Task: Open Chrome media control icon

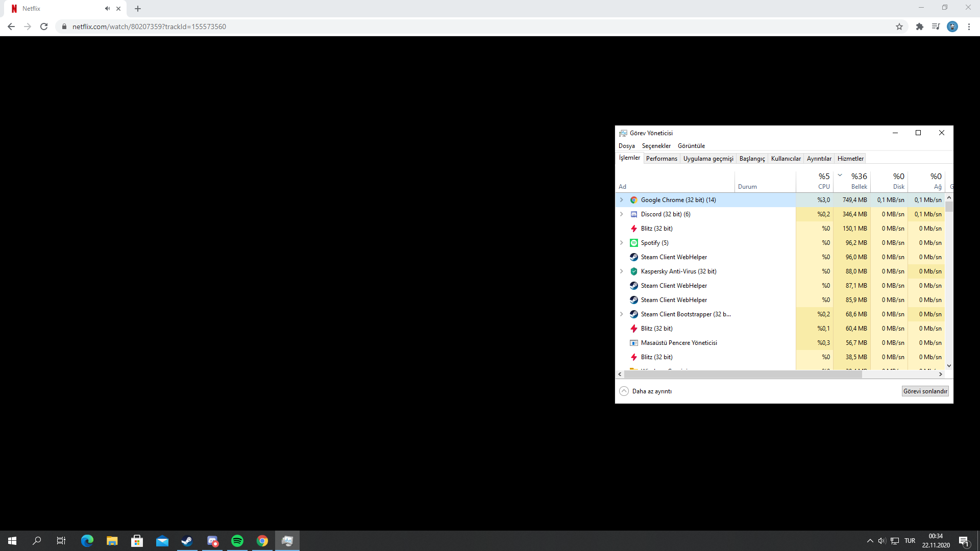Action: point(936,27)
